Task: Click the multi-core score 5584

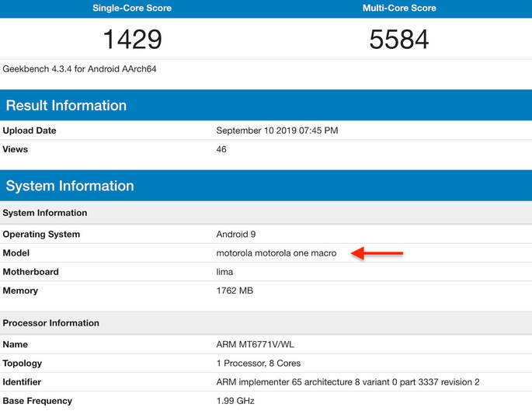Action: (399, 39)
